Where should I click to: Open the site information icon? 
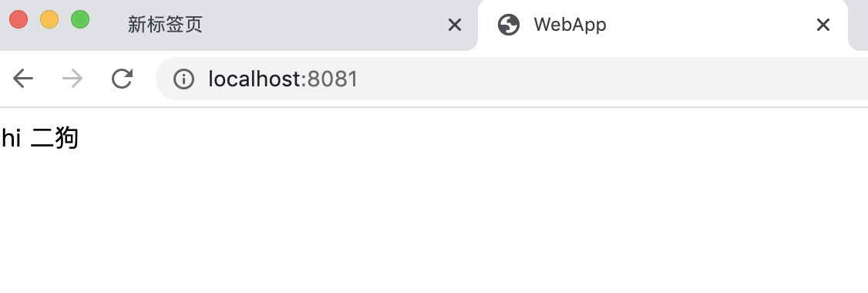183,79
